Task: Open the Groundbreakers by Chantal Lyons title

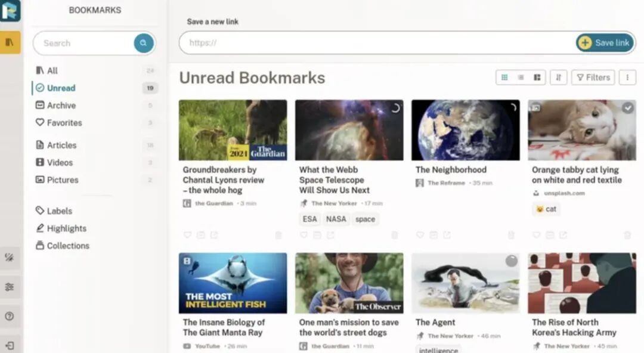Action: point(224,180)
